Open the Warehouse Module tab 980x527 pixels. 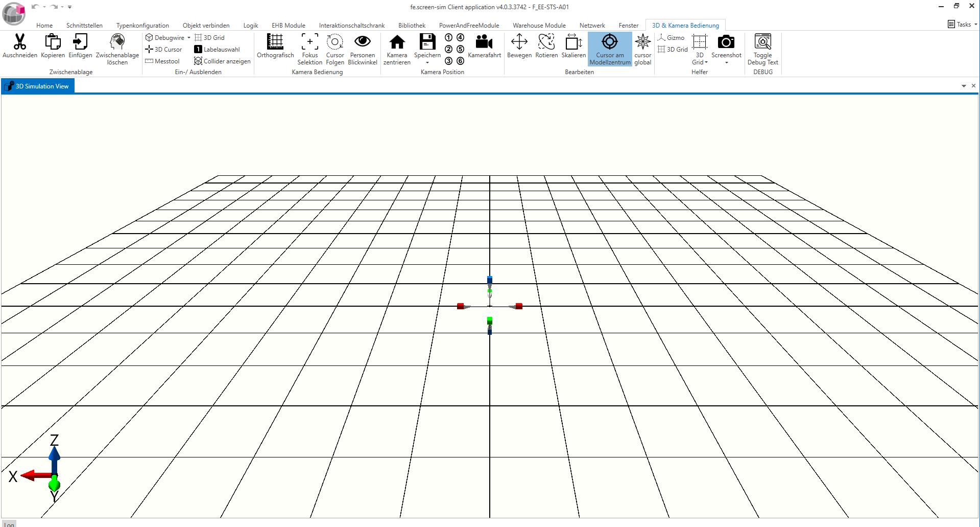(539, 25)
